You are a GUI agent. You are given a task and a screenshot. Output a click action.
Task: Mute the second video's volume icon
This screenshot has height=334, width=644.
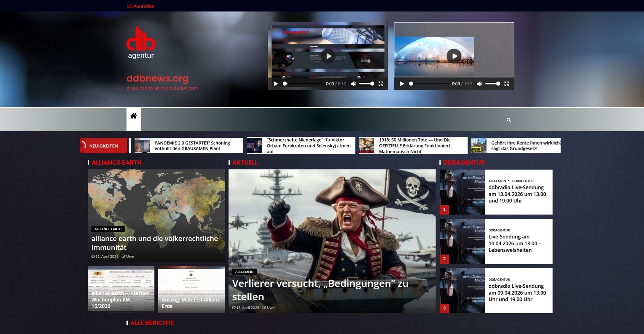click(479, 84)
